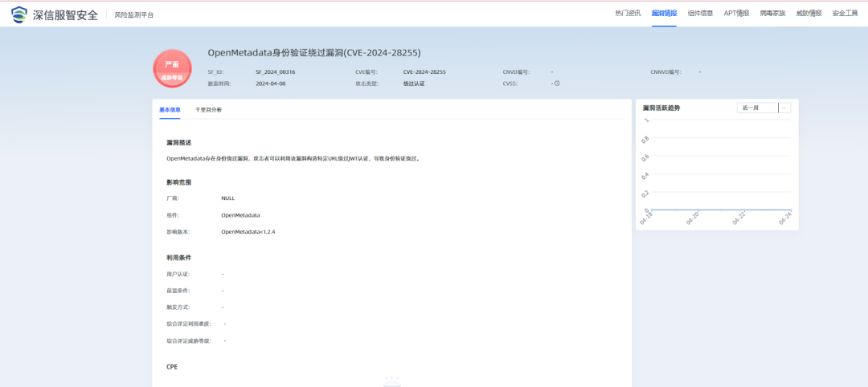Click the 04-22 axis label on chart
This screenshot has height=387, width=868.
pyautogui.click(x=739, y=219)
